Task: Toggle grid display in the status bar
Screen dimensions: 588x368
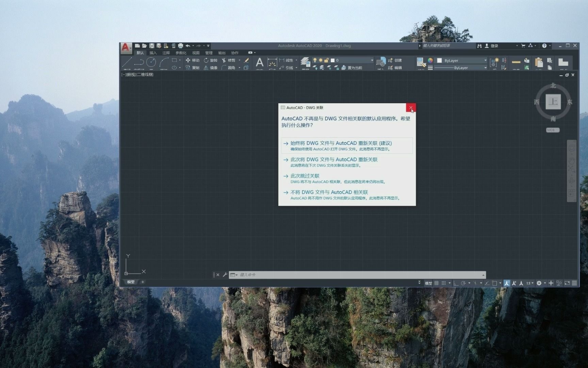Action: (x=437, y=283)
